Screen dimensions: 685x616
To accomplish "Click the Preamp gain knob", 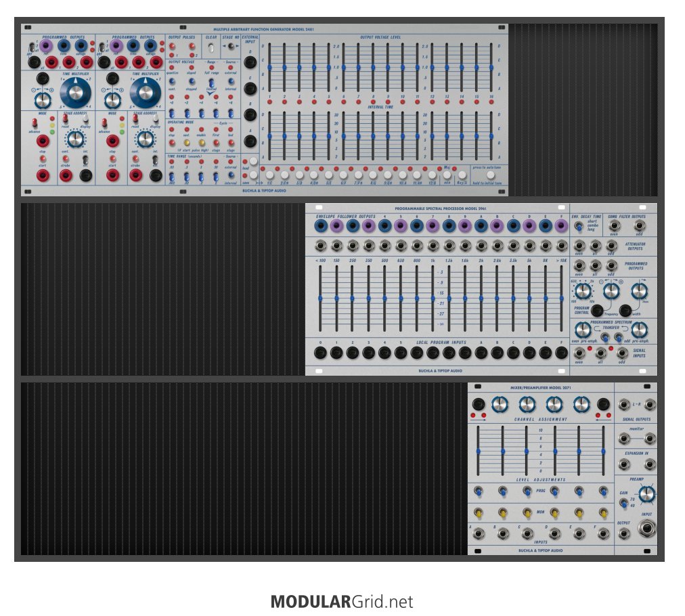I will pyautogui.click(x=646, y=494).
